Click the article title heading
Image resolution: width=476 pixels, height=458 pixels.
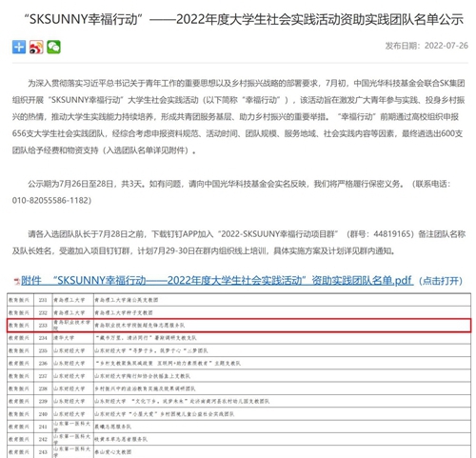pyautogui.click(x=244, y=20)
